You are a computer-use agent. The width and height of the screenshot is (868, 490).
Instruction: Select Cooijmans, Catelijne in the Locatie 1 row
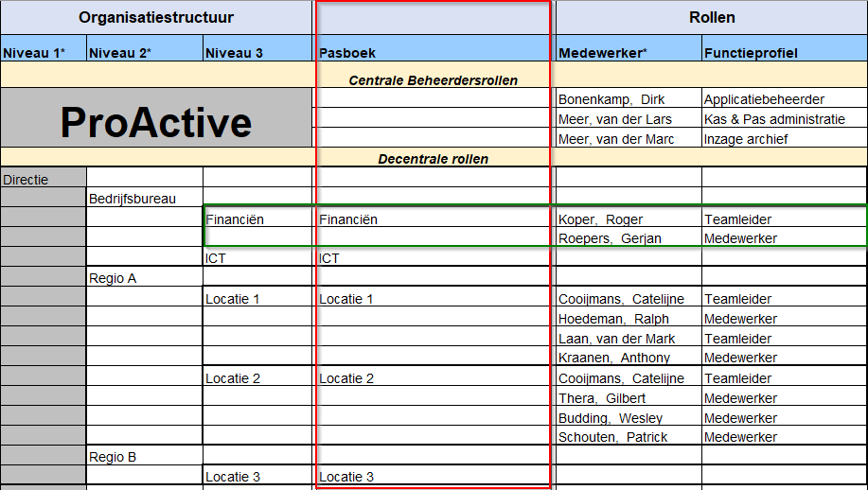(629, 296)
